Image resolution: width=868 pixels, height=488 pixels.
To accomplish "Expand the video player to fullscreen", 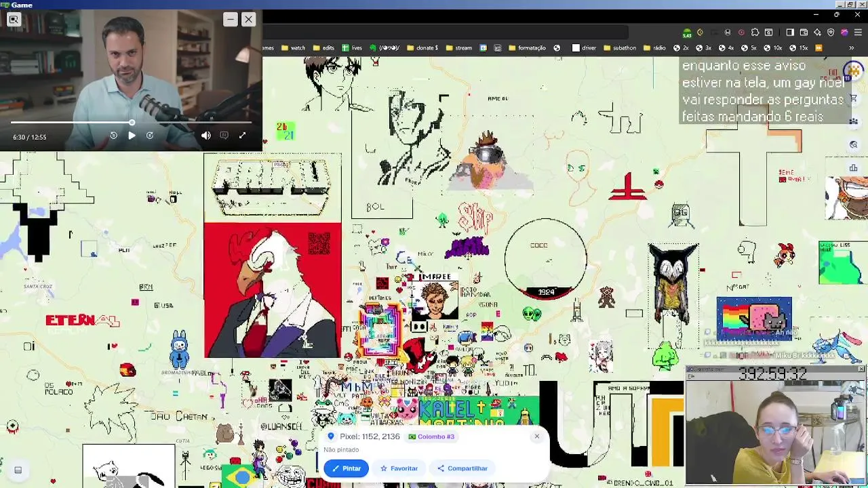I will pos(242,136).
